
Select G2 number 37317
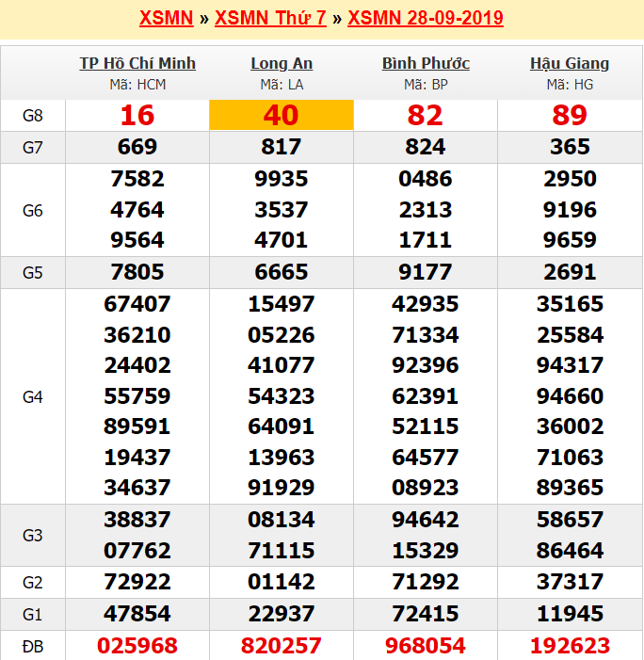pyautogui.click(x=570, y=582)
